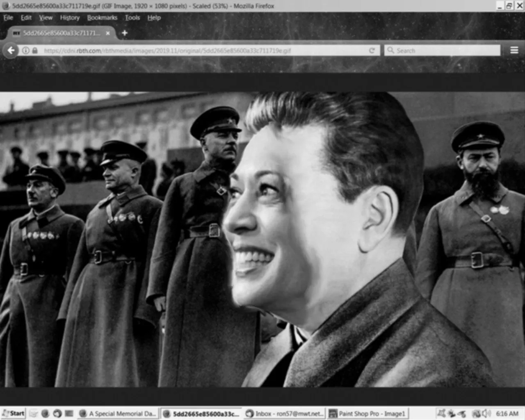This screenshot has height=420, width=525.
Task: Open the File menu
Action: tap(8, 18)
